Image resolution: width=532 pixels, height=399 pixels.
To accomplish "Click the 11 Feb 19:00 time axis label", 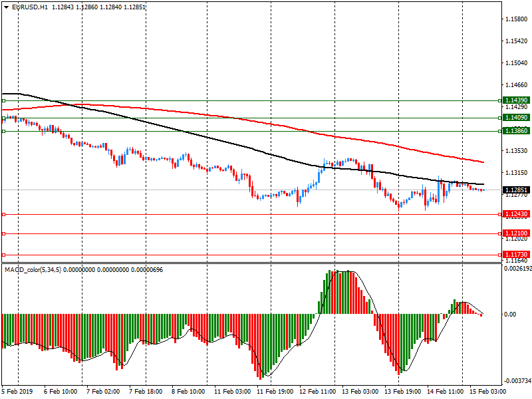I will point(275,392).
